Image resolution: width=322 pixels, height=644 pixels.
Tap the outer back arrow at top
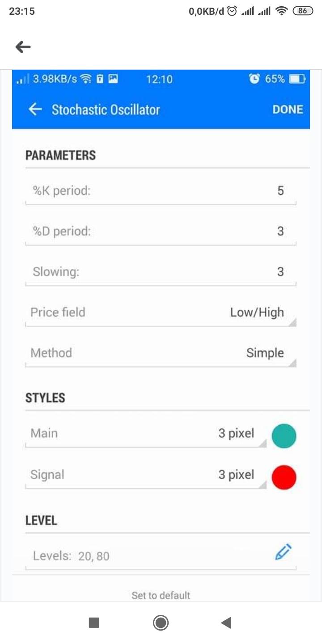(x=23, y=47)
